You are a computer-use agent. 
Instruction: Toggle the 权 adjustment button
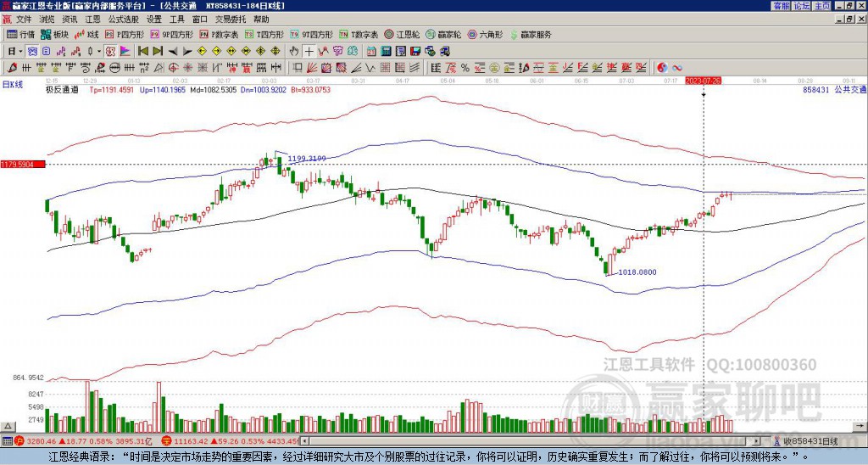[110, 52]
